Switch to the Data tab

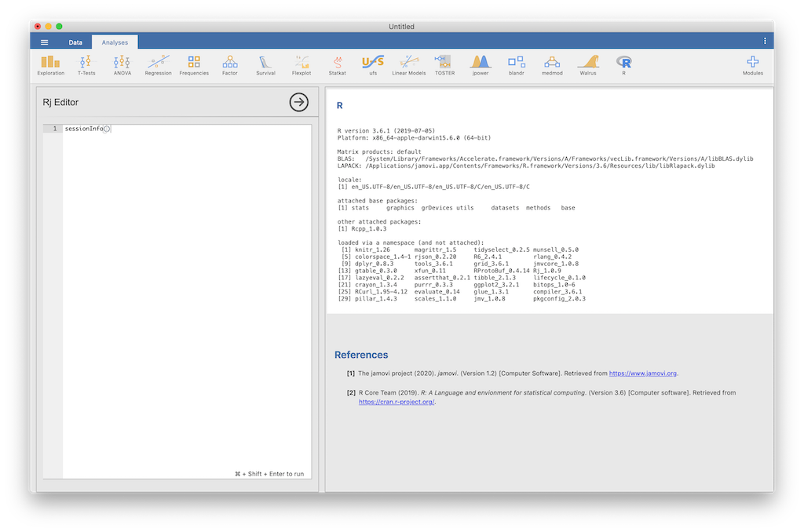tap(75, 42)
